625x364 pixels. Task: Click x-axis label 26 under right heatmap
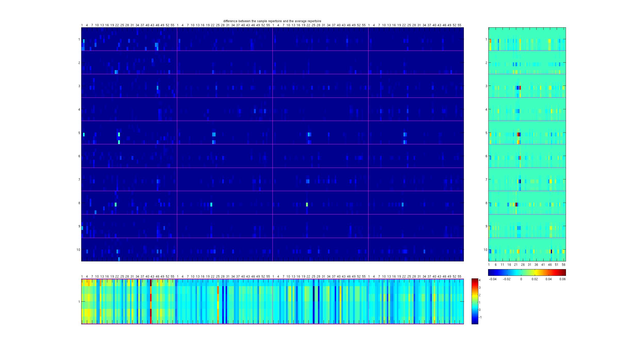click(523, 265)
